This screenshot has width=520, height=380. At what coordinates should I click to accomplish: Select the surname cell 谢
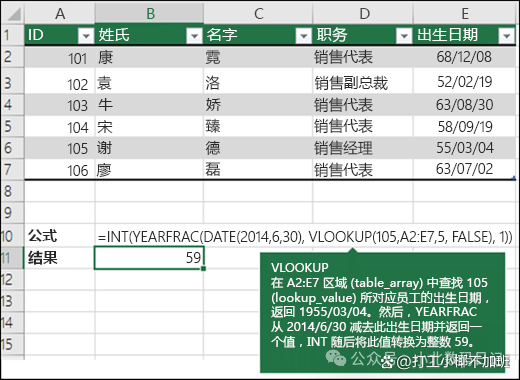(149, 148)
